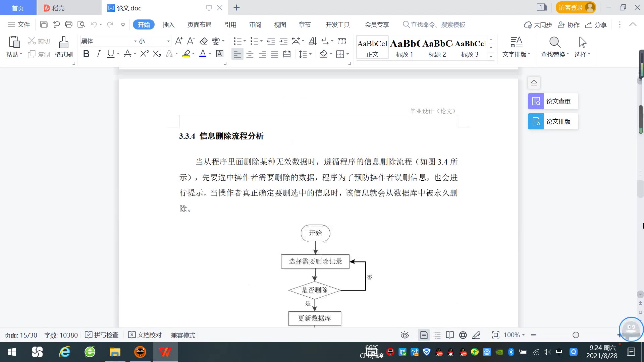This screenshot has height=362, width=644.
Task: Click the 论文查重 button
Action: [x=553, y=101]
